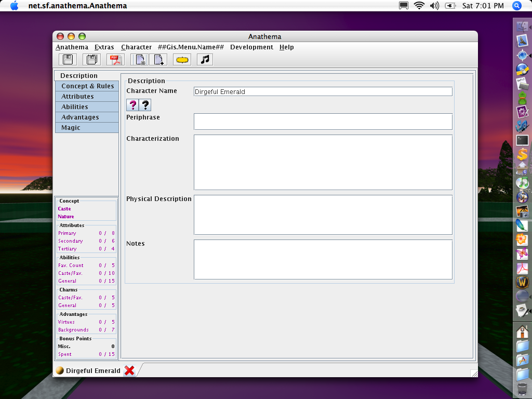Switch to the Advantages section
This screenshot has height=399, width=532.
pyautogui.click(x=87, y=117)
